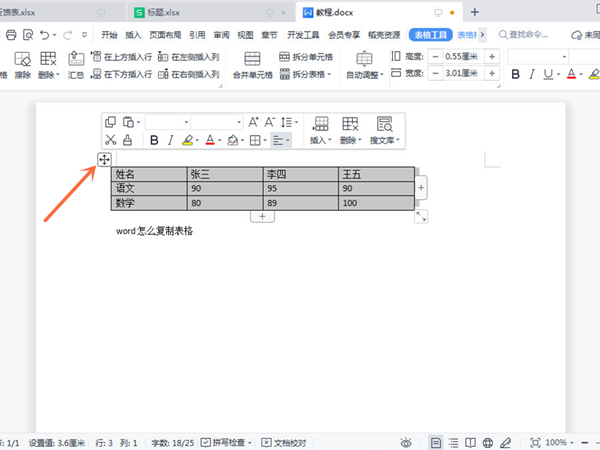Click the format painter icon in floating toolbar
Screen dimensions: 600x450
point(127,141)
